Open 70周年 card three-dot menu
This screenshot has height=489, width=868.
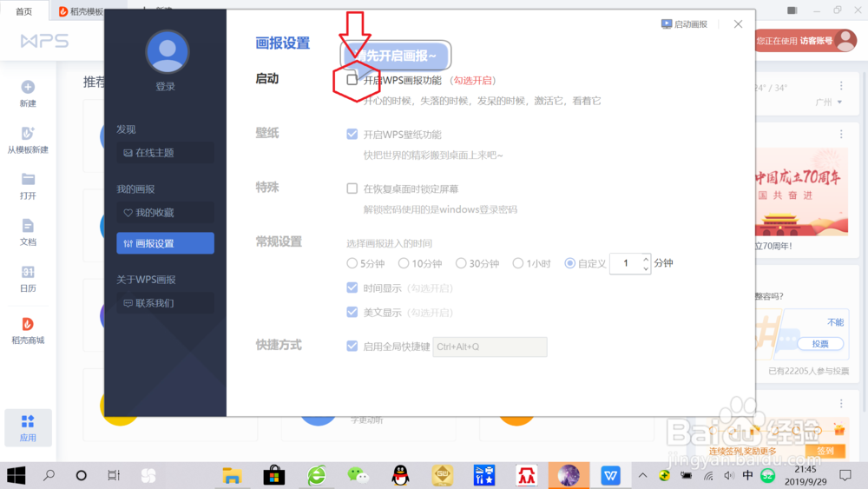[x=841, y=134]
